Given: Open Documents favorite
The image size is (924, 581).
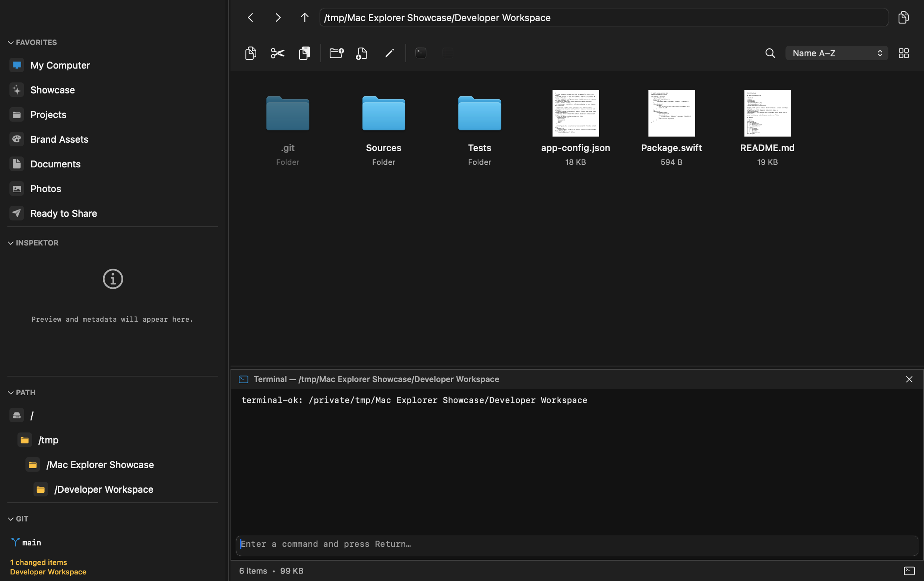Looking at the screenshot, I should [113, 164].
